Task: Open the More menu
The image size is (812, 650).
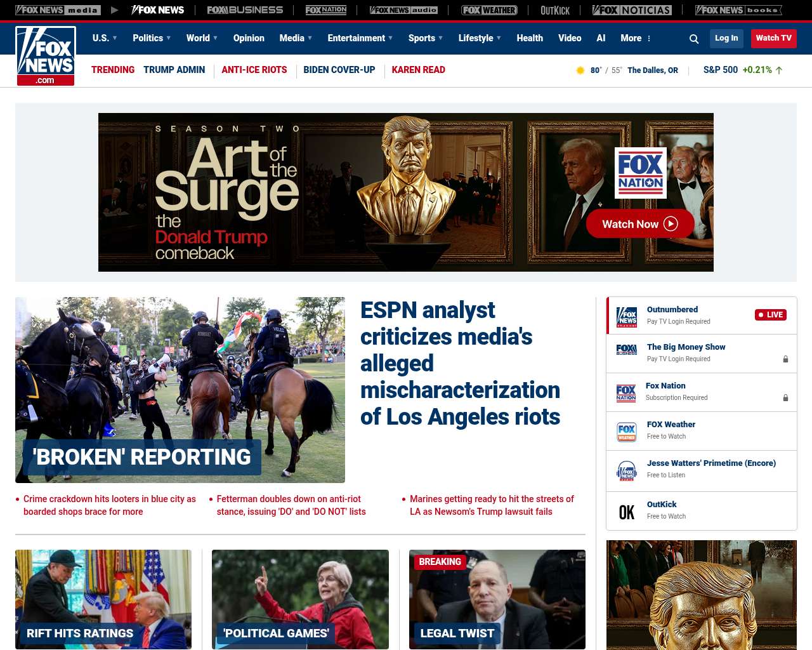Action: (631, 38)
